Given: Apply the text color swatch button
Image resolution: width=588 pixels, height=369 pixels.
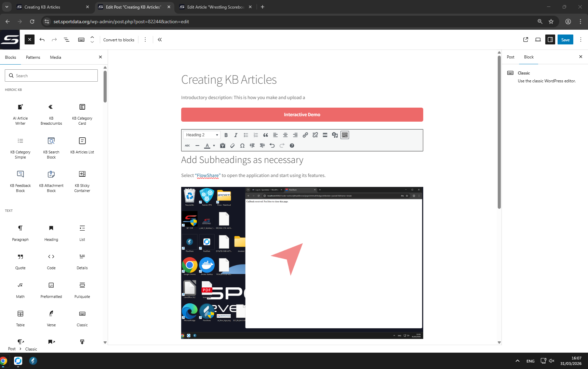Looking at the screenshot, I should [207, 146].
